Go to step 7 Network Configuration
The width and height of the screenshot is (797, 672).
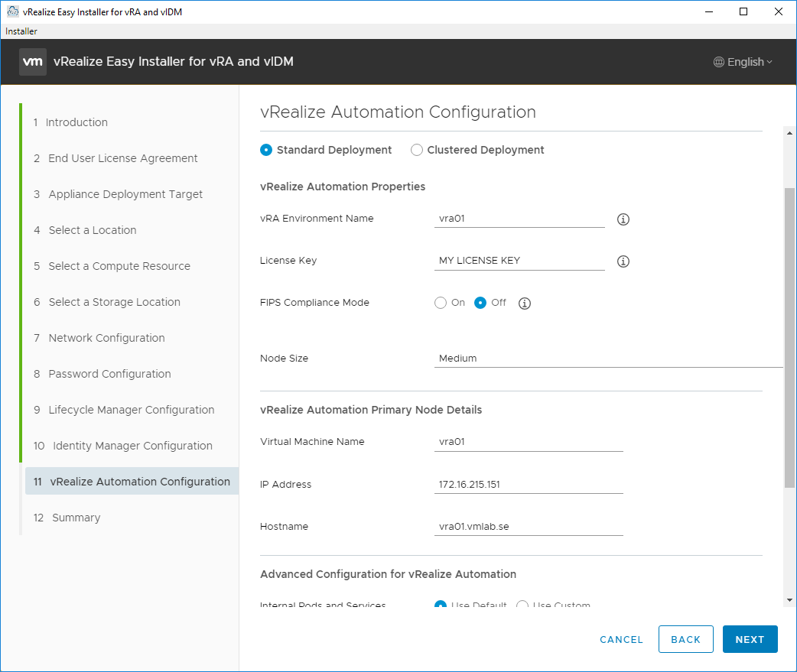point(99,338)
